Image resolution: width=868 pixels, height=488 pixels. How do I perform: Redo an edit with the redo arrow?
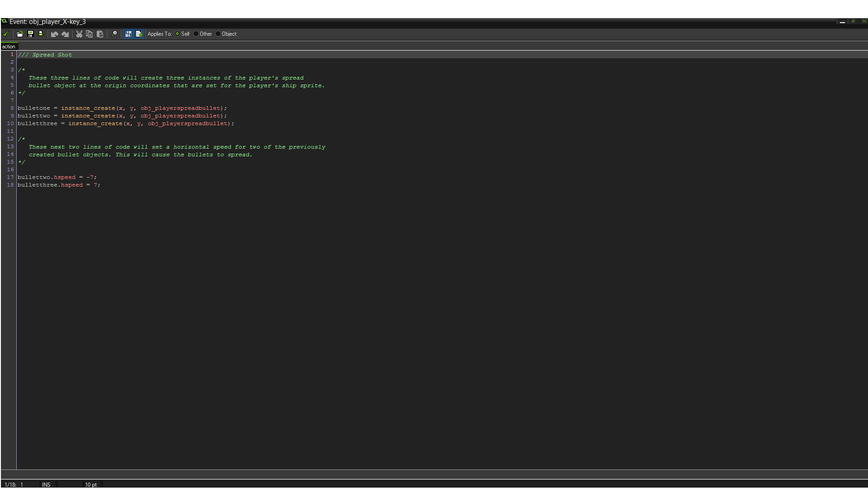pyautogui.click(x=65, y=34)
